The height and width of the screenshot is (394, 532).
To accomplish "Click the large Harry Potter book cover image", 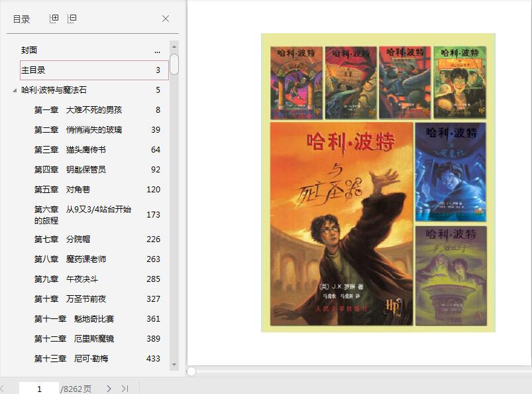I will (341, 224).
